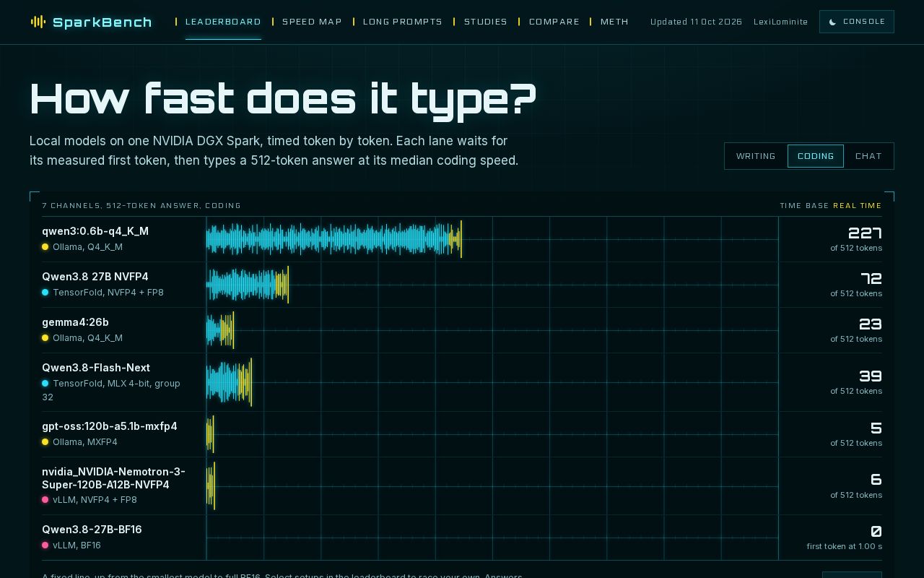Click the Console button
Screen dimensions: 924x578
coord(857,22)
